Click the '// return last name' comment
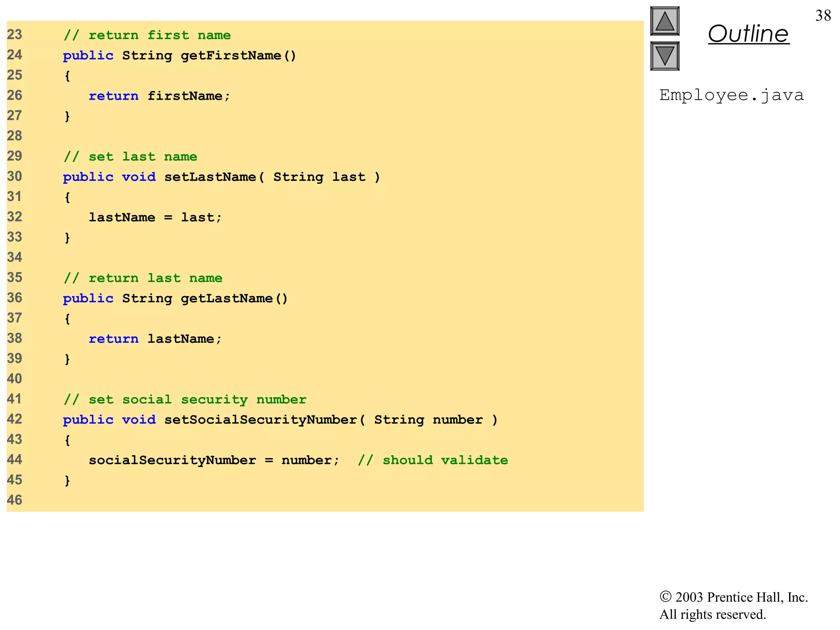The image size is (840, 630). coord(143,278)
